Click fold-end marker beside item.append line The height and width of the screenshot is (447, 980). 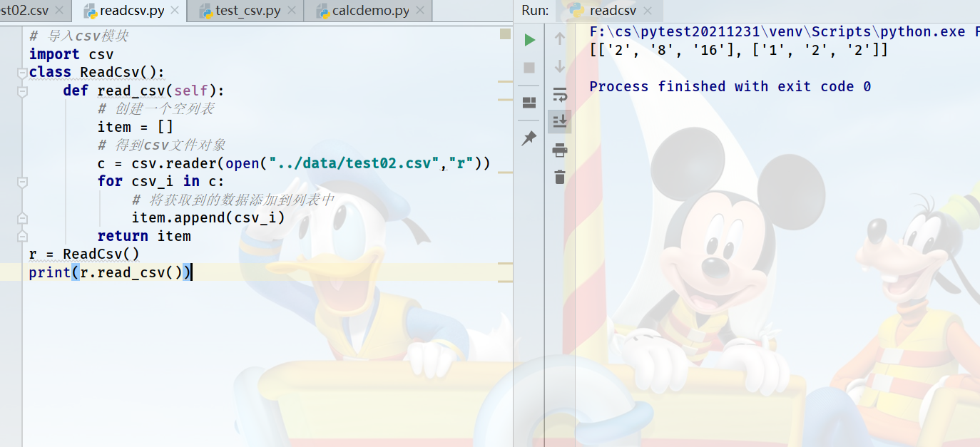click(x=22, y=218)
